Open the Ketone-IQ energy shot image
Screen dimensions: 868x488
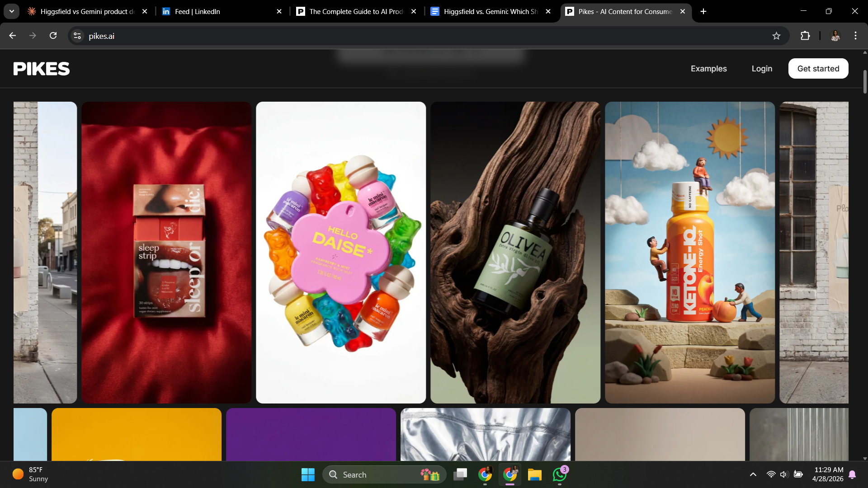point(690,253)
